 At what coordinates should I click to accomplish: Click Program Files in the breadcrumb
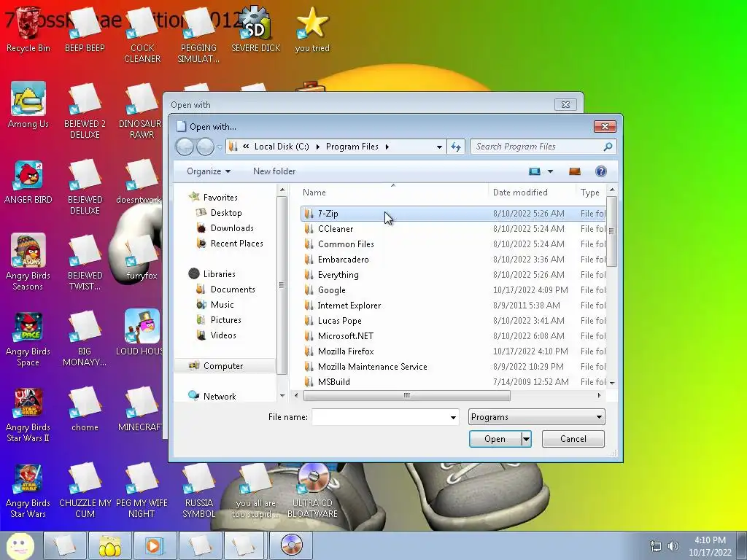click(x=352, y=147)
